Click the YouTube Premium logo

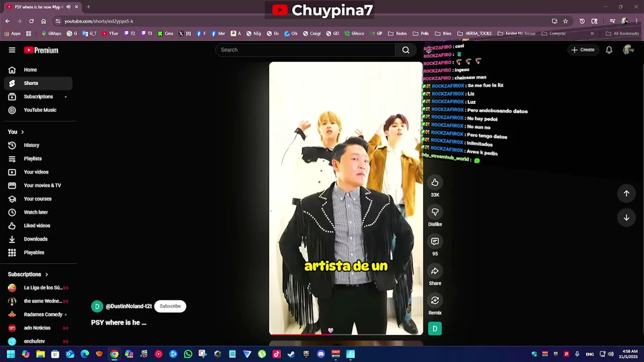pos(41,50)
